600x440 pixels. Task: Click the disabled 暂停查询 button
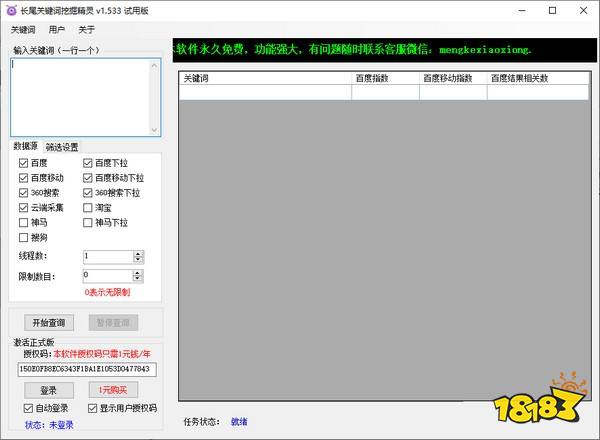coord(113,323)
